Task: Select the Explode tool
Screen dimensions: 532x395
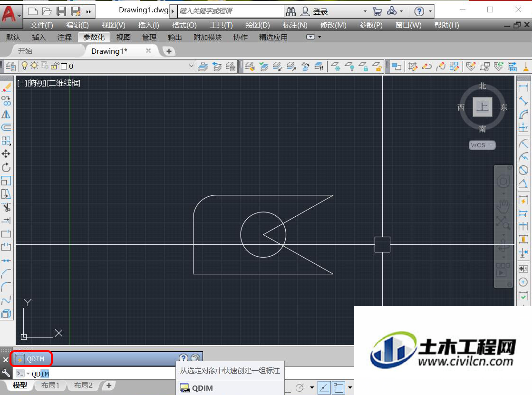Action: 6,314
